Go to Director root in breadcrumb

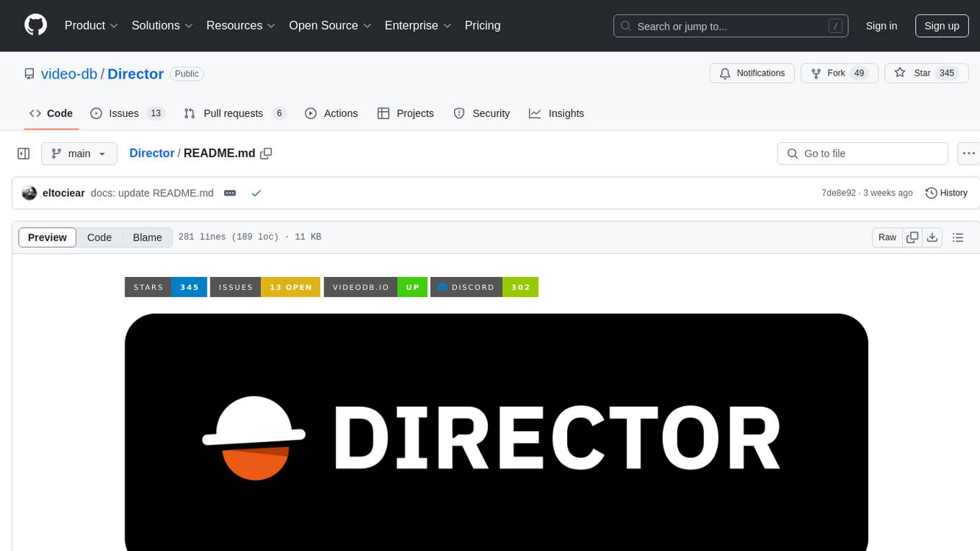(x=152, y=153)
